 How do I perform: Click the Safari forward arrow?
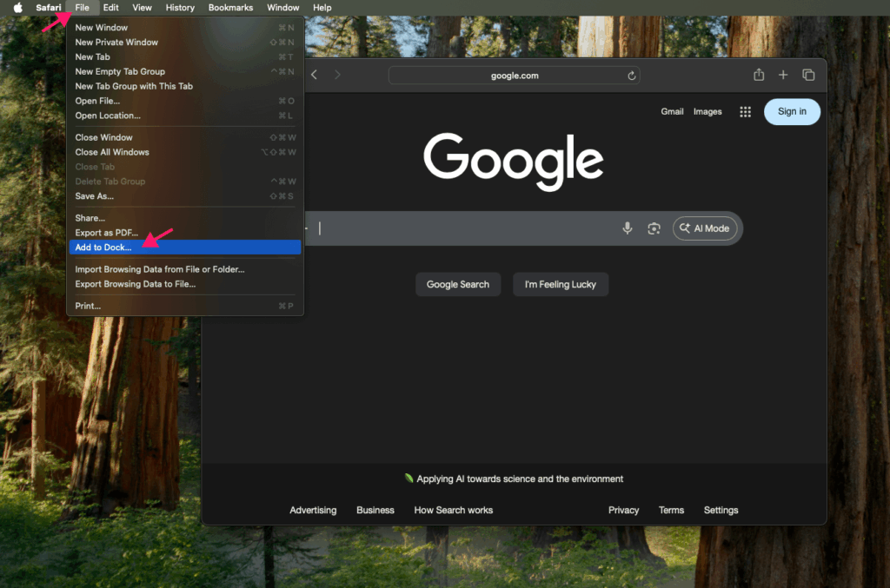337,75
